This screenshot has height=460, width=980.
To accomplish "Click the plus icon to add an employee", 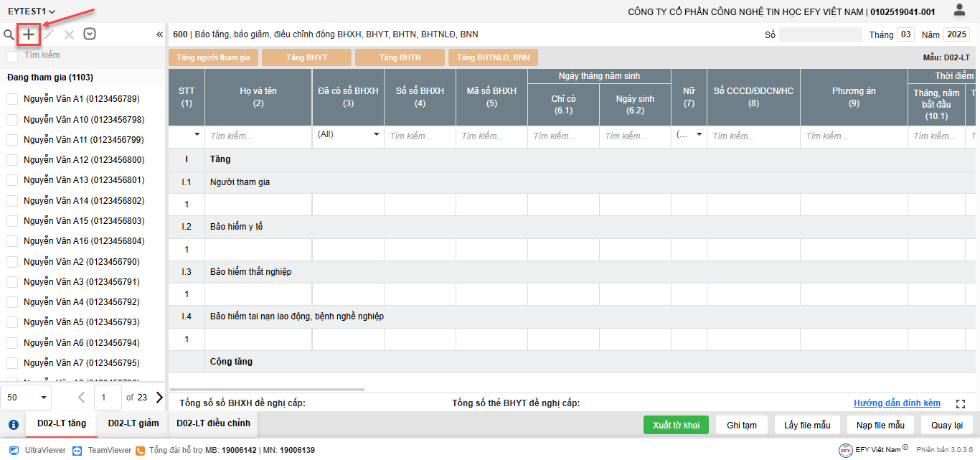I will click(x=29, y=34).
